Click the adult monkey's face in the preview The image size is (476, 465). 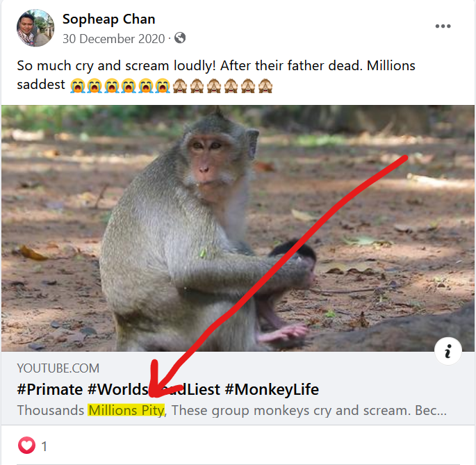click(x=211, y=156)
